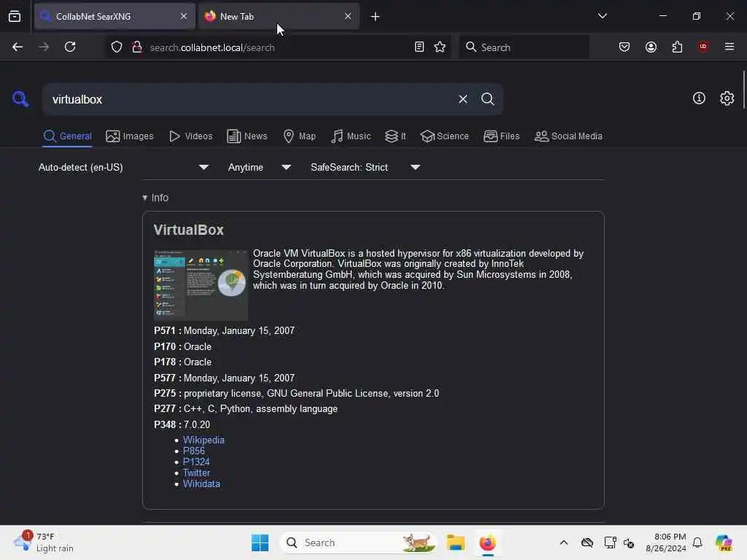Open the Twitter link

pyautogui.click(x=196, y=472)
